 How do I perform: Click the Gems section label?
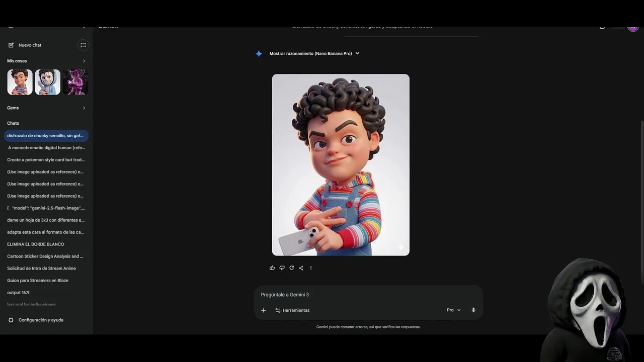point(13,108)
